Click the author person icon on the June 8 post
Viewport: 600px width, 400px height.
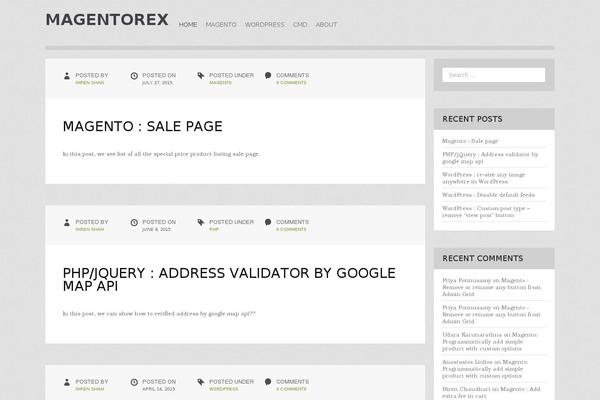(x=67, y=222)
